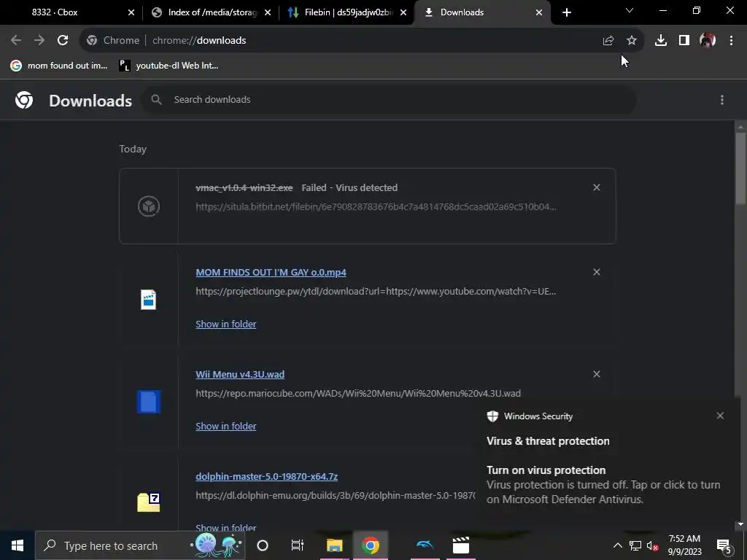This screenshot has width=747, height=560.
Task: Focus the Search downloads field
Action: (x=389, y=99)
